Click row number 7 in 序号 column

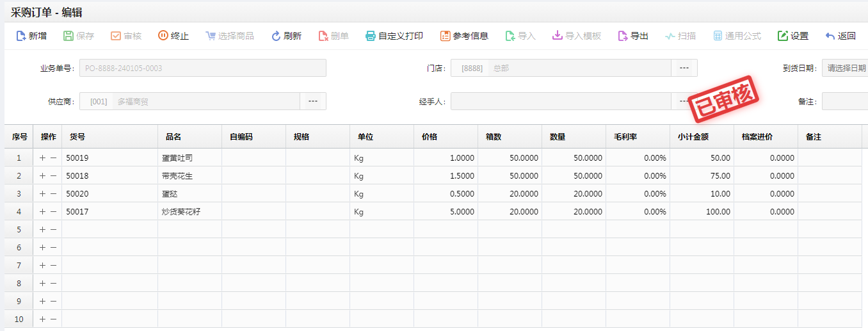(x=19, y=265)
